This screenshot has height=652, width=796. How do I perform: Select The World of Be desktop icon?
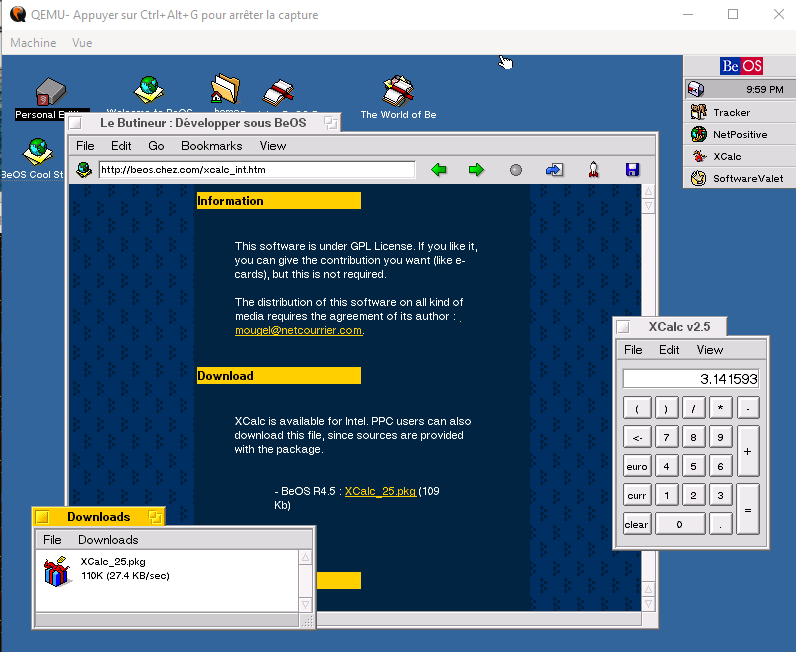coord(399,91)
